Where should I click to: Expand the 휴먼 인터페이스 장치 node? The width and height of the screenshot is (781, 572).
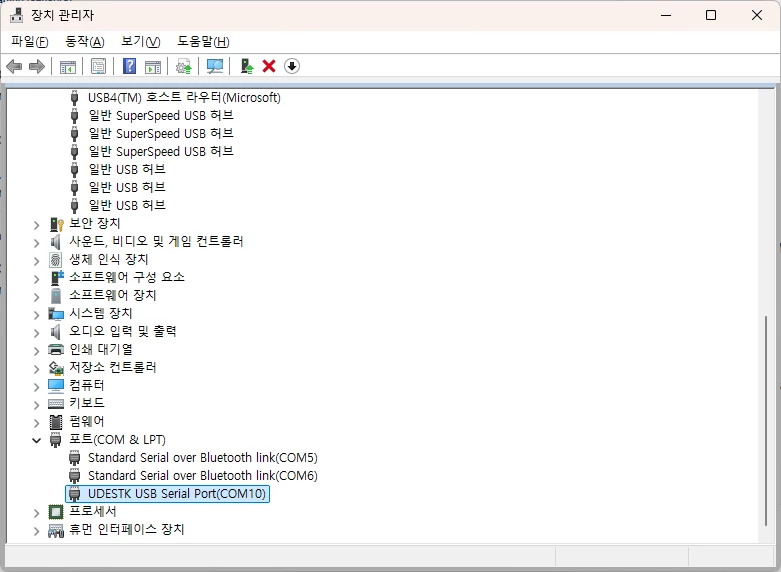coord(36,531)
